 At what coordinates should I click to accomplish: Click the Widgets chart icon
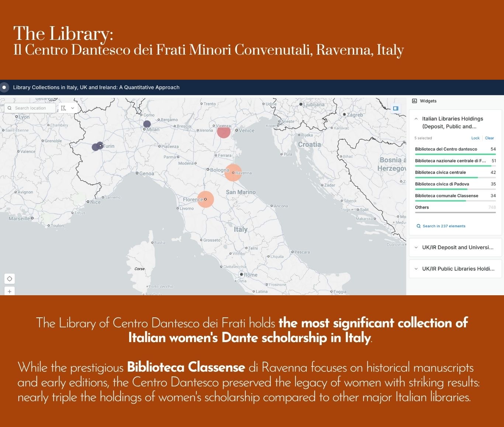[x=414, y=101]
